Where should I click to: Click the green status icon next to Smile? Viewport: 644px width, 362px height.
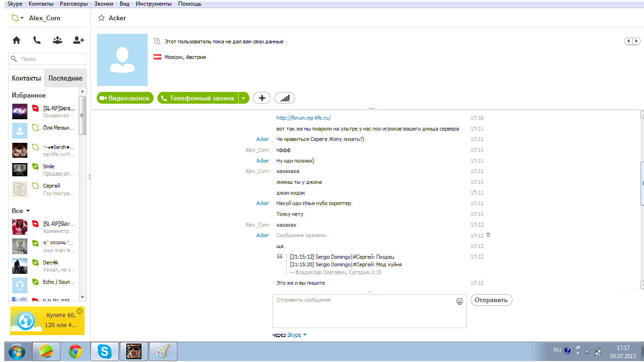click(x=35, y=166)
